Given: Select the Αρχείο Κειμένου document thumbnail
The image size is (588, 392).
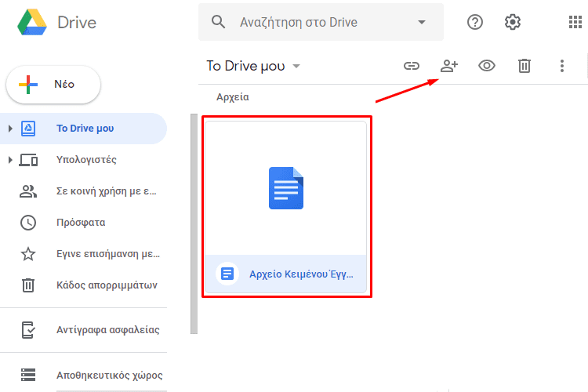Looking at the screenshot, I should coord(285,188).
